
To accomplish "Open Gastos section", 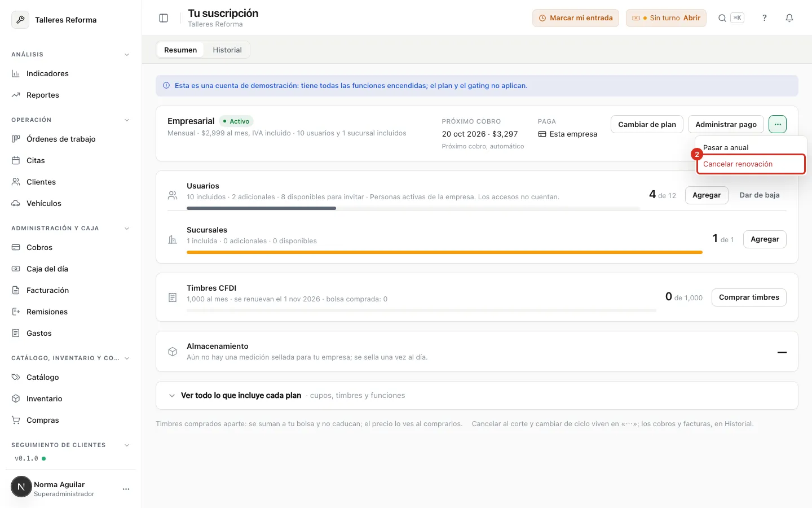I will (70, 333).
